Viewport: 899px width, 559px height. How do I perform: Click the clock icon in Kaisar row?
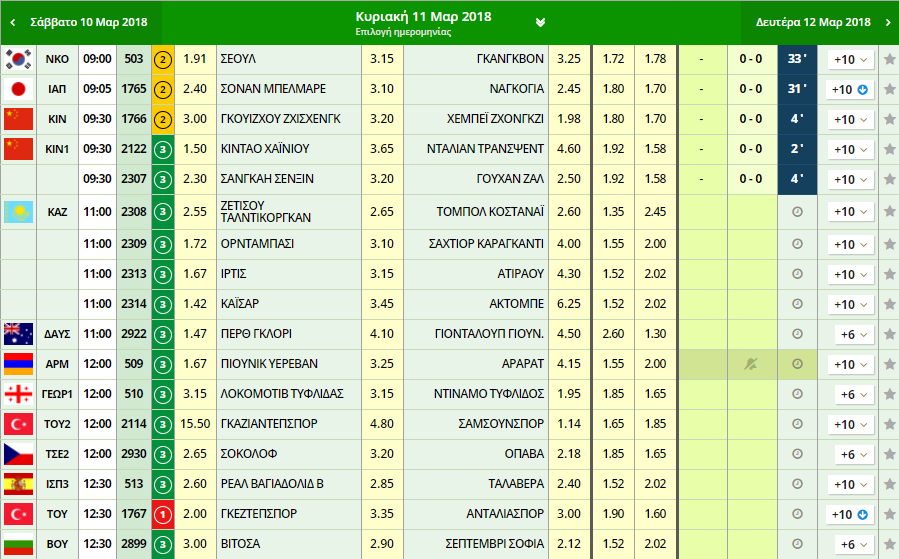coord(797,304)
